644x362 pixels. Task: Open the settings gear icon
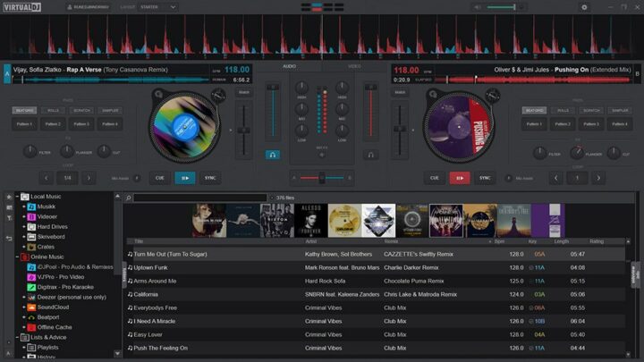tap(585, 7)
